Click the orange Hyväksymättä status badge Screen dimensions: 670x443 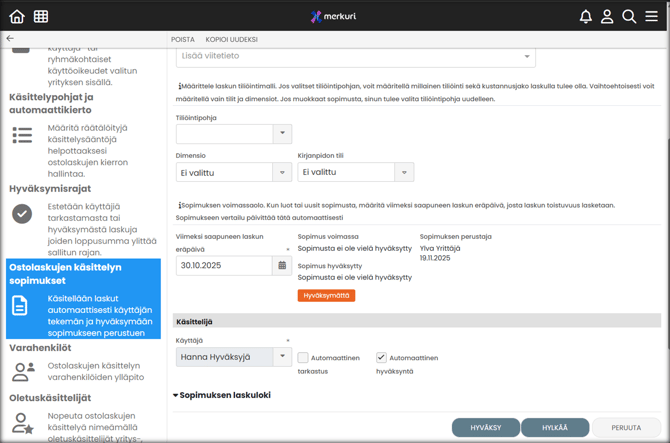pyautogui.click(x=326, y=295)
